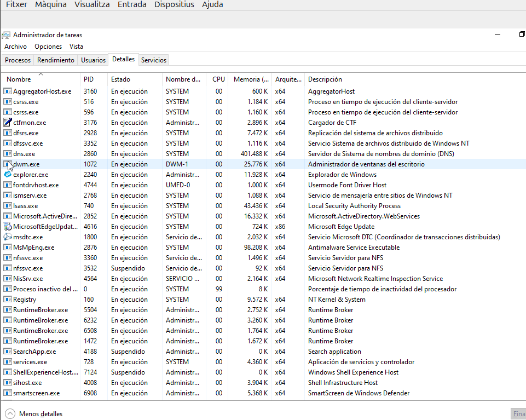Image resolution: width=526 pixels, height=420 pixels.
Task: Click the Task Manager title bar icon
Action: click(x=6, y=35)
